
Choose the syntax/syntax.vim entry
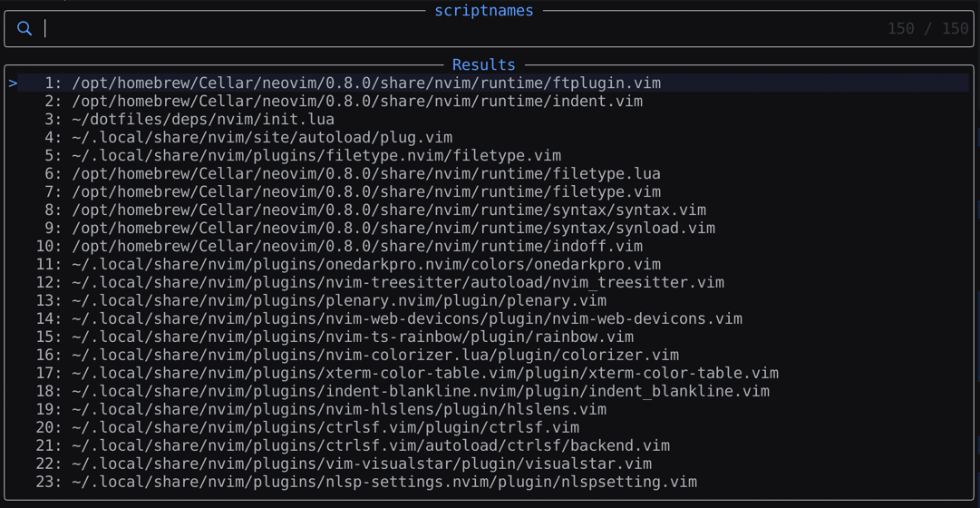click(389, 210)
